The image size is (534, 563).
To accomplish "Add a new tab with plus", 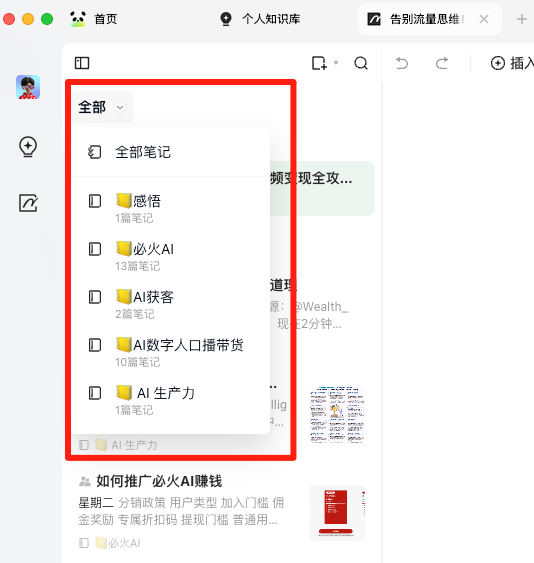I will point(522,19).
